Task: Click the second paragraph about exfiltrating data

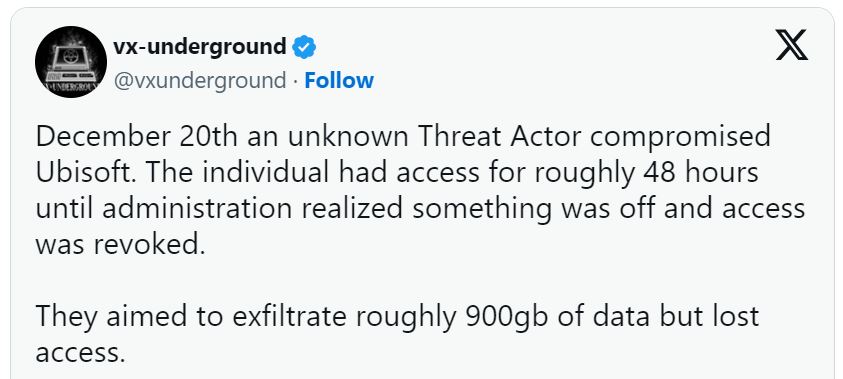Action: point(397,334)
